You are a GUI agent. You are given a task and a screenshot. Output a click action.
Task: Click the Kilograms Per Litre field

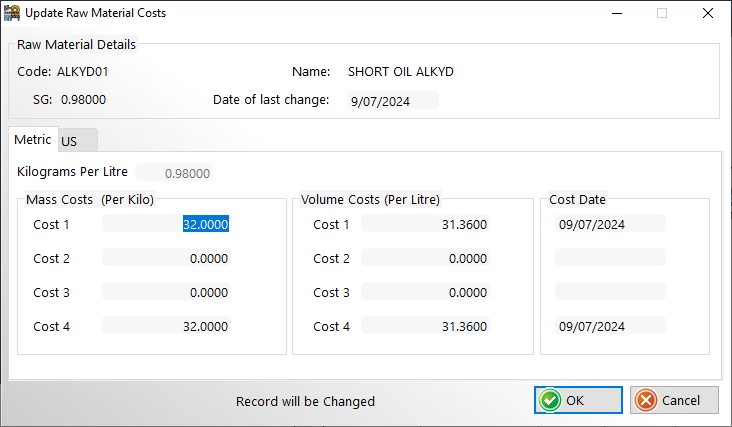click(174, 173)
